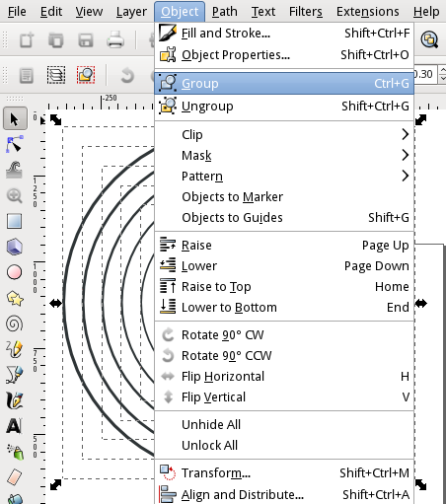
Task: Select the Eraser tool
Action: tap(15, 477)
